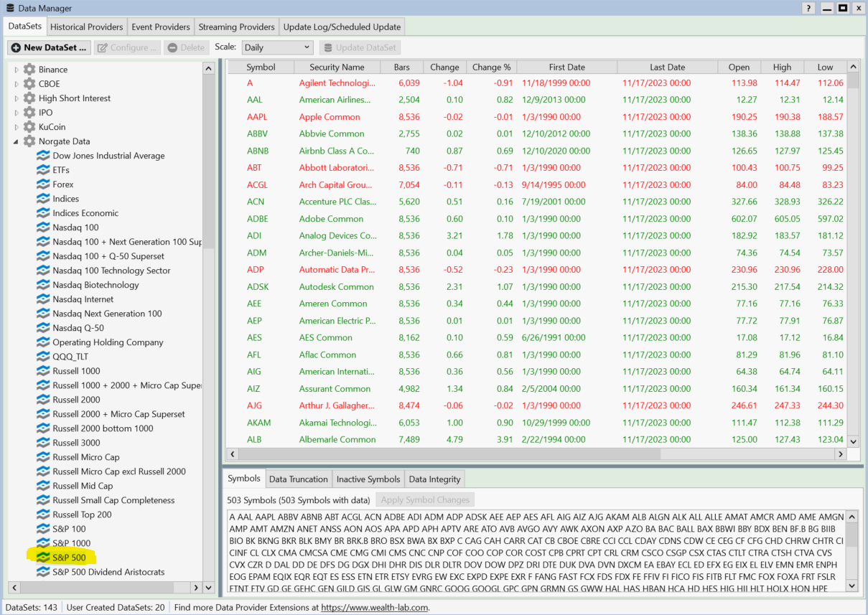This screenshot has width=868, height=615.
Task: Click the ETFs dataset icon
Action: (43, 170)
